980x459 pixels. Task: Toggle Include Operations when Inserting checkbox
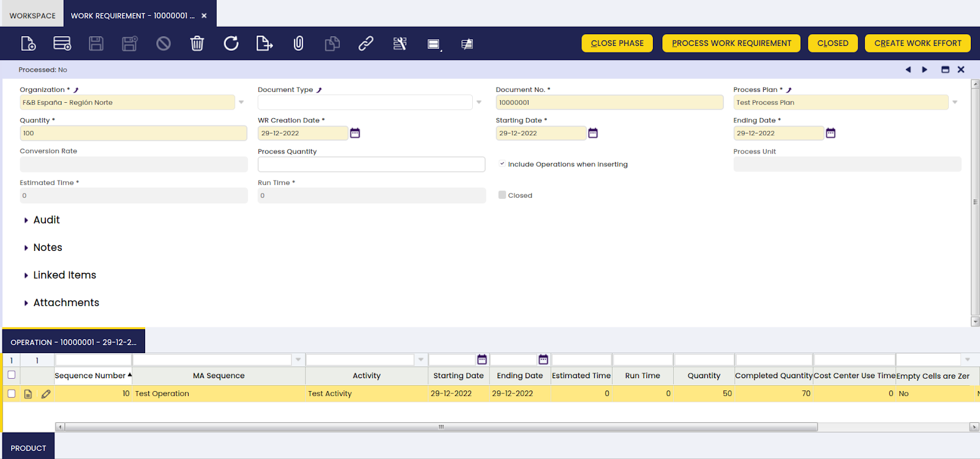[x=502, y=164]
